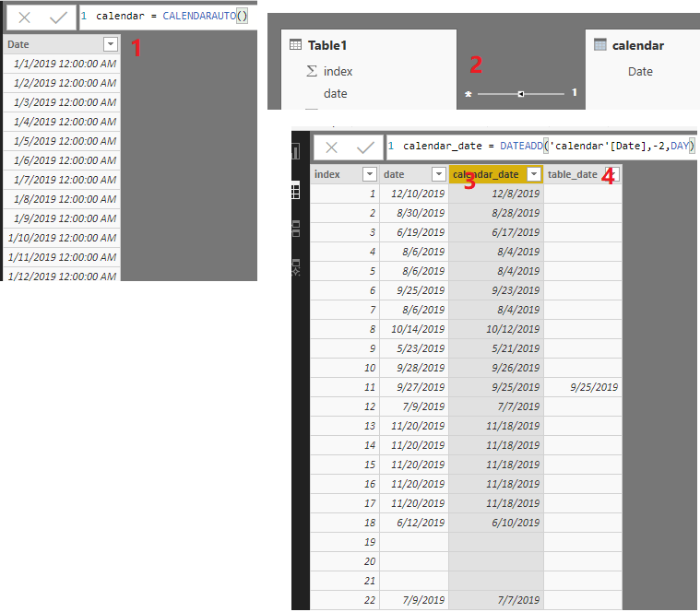Open the Date column filter dropdown
The width and height of the screenshot is (700, 612).
[111, 44]
